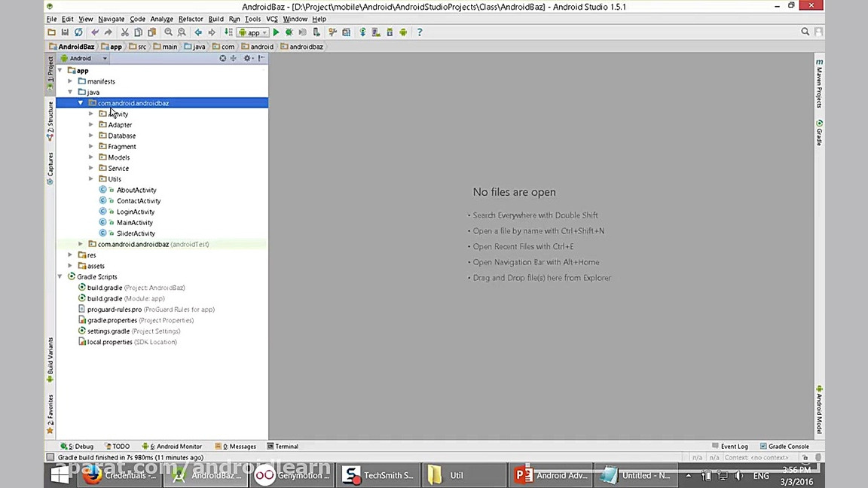Open the File menu
868x488 pixels.
tap(51, 19)
